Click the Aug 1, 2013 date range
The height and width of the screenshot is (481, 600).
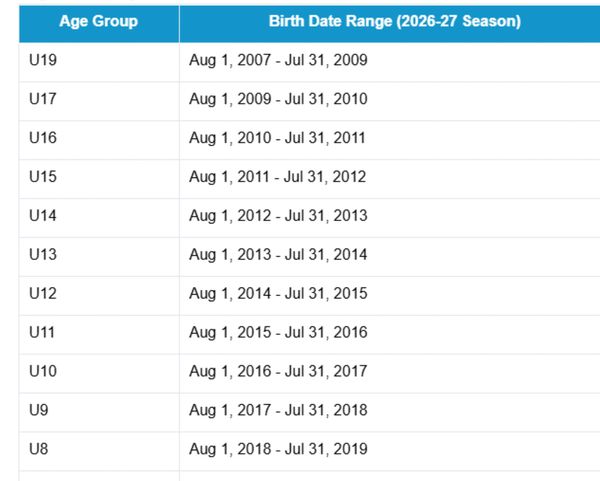(x=278, y=254)
